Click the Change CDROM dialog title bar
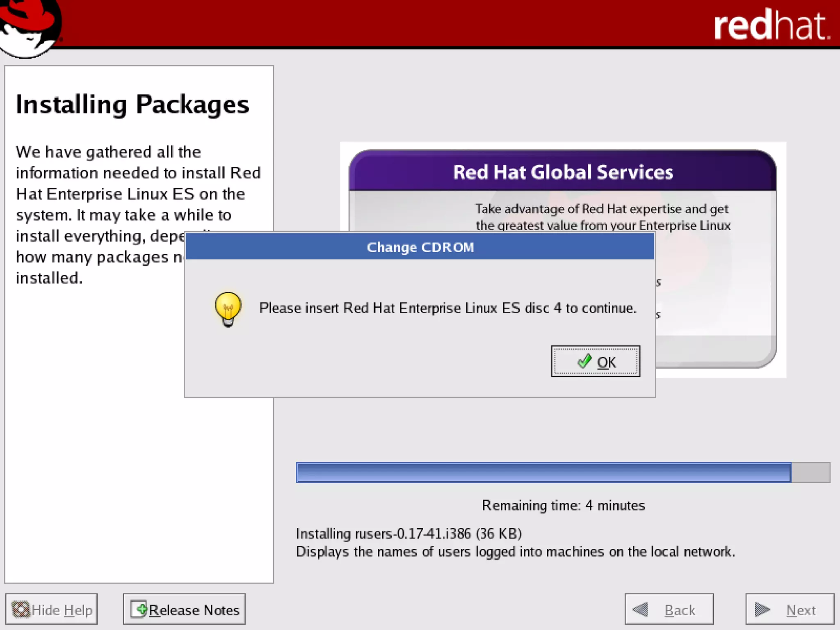The height and width of the screenshot is (630, 840). (420, 247)
